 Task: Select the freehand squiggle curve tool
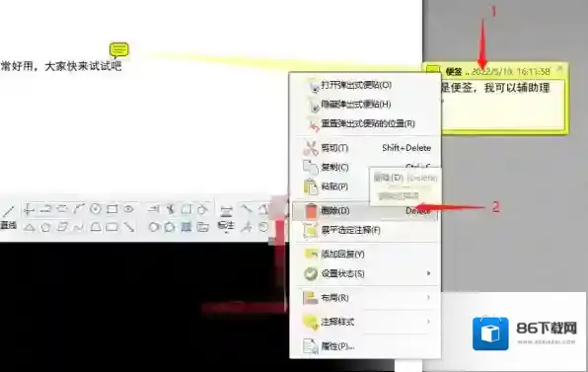[x=78, y=227]
